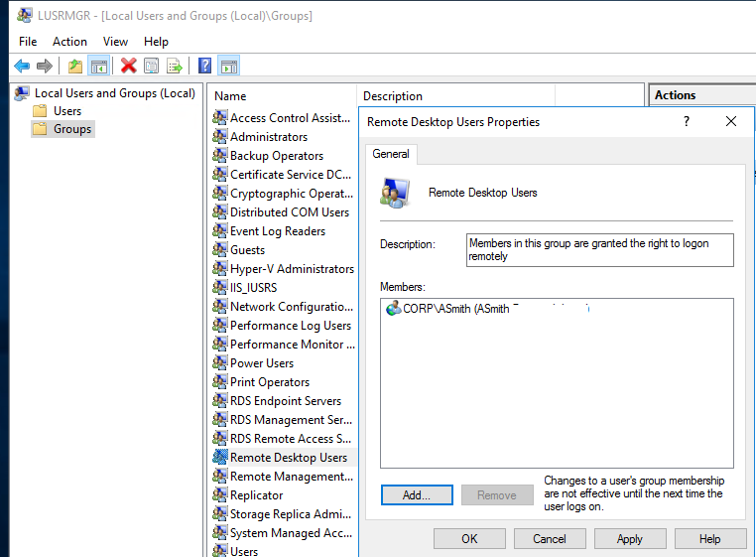Click the IIS_IUSRS group icon
The width and height of the screenshot is (756, 557).
pyautogui.click(x=220, y=288)
